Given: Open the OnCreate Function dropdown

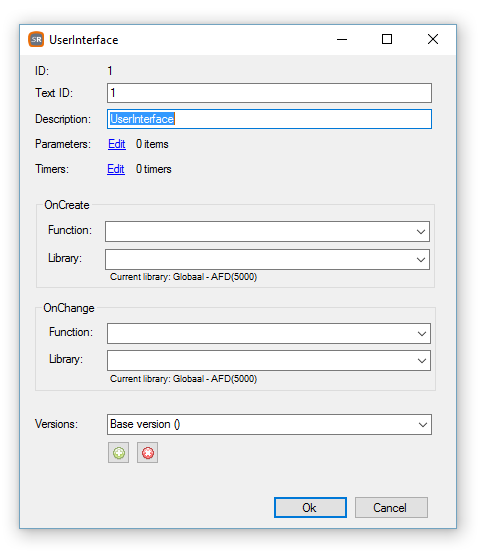Looking at the screenshot, I should [421, 232].
